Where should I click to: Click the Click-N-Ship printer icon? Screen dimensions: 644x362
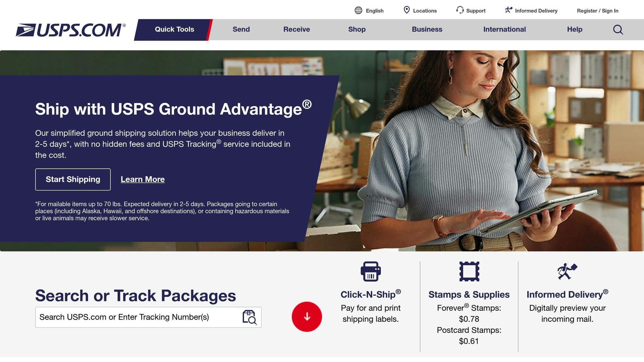coord(371,272)
